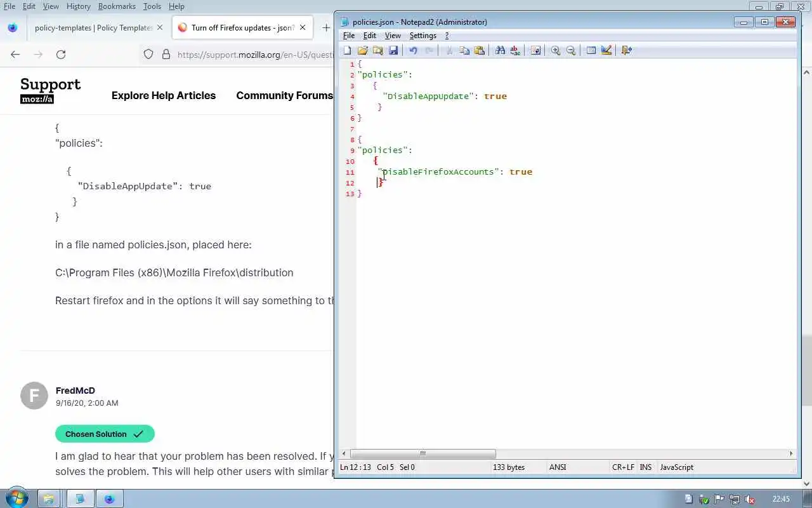The height and width of the screenshot is (508, 812).
Task: Copy selection using Notepad2 toolbar icon
Action: pos(464,50)
